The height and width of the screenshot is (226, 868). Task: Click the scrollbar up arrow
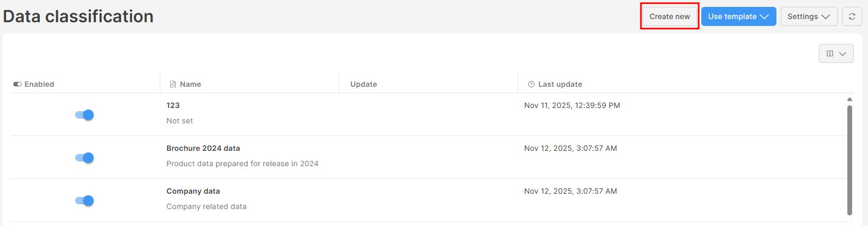849,100
